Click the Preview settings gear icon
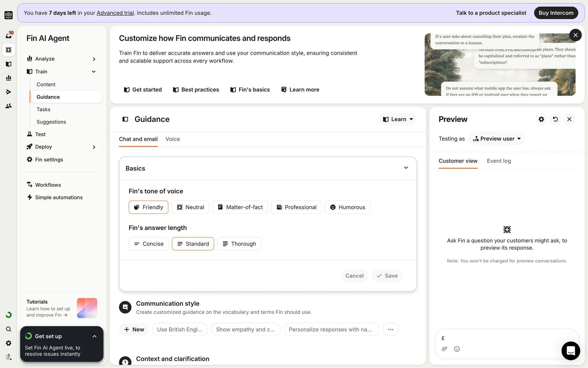This screenshot has width=588, height=368. (541, 119)
